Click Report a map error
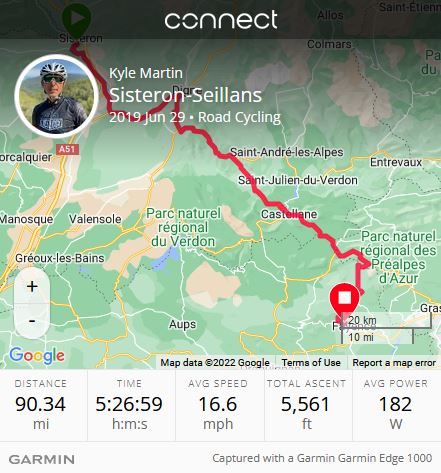The image size is (441, 473). coord(394,362)
